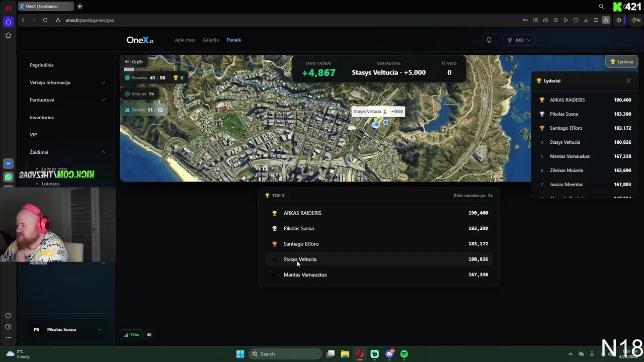The width and height of the screenshot is (644, 362).
Task: Open Messenger in Opera sidebar
Action: point(8,163)
